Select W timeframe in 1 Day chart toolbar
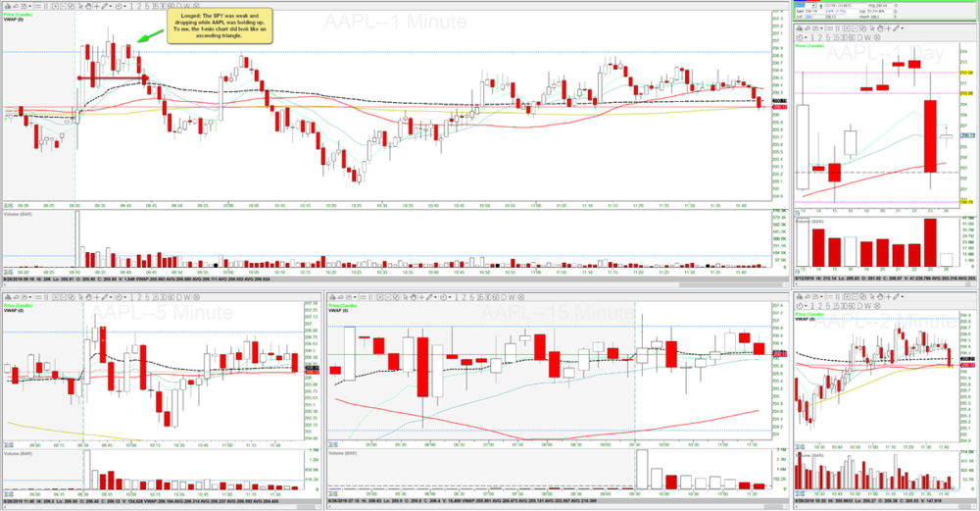980x511 pixels. click(867, 37)
